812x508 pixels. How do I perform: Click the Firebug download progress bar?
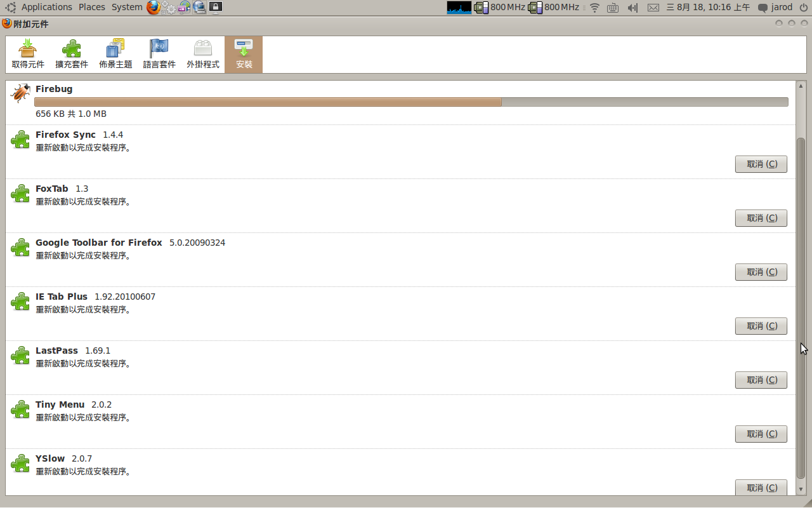411,102
